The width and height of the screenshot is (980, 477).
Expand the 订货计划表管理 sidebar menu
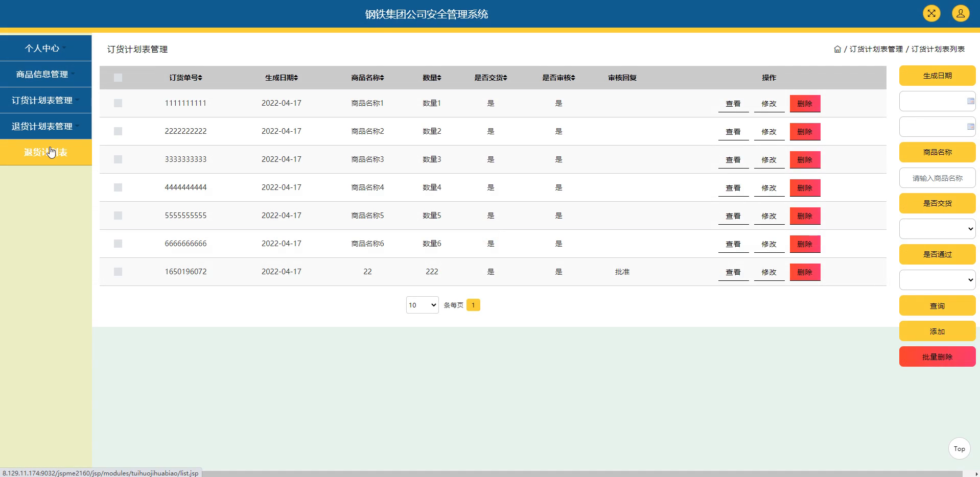46,100
